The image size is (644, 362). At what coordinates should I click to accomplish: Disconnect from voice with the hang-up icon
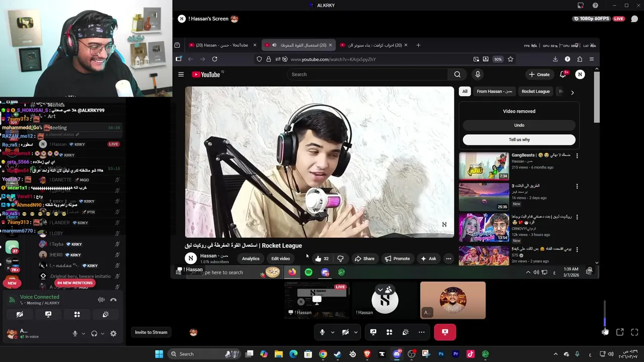point(113,300)
